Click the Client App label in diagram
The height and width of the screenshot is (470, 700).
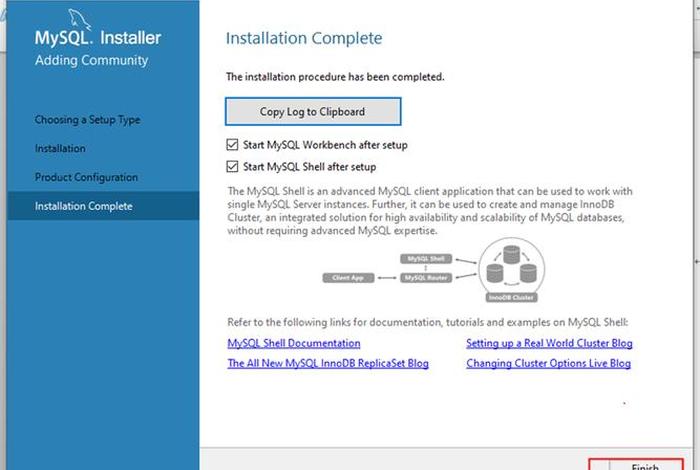(x=348, y=278)
